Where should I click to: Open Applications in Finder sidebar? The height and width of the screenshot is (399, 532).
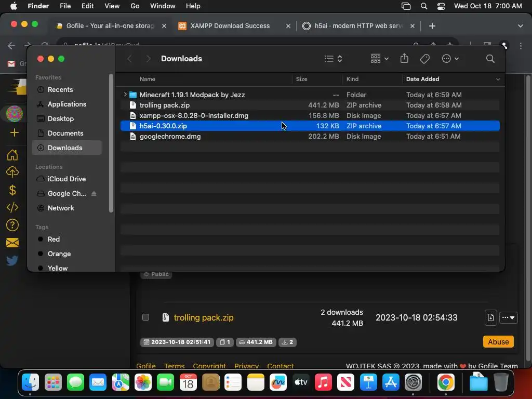67,104
